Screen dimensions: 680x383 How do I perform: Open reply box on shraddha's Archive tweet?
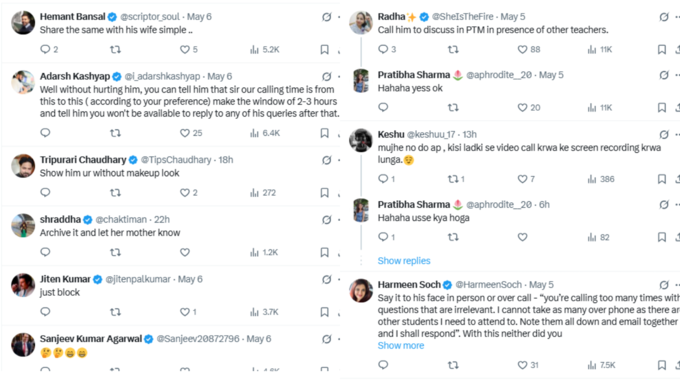45,252
